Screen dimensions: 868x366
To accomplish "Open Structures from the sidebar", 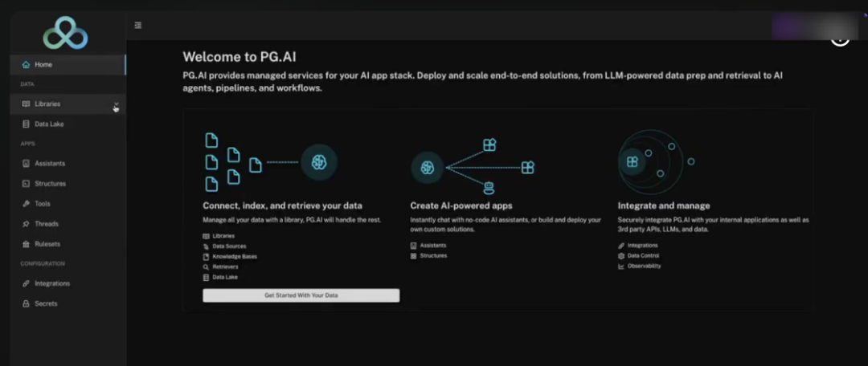I will (x=68, y=184).
